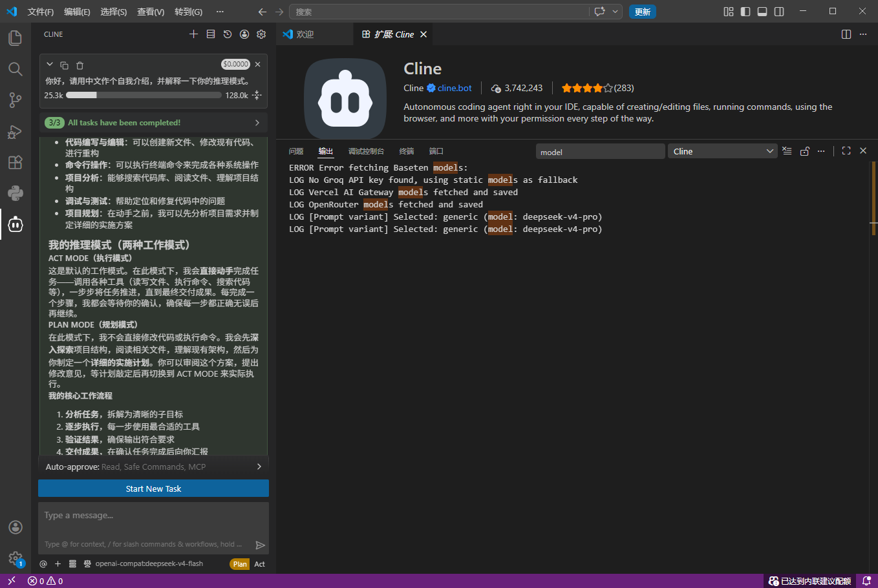Image resolution: width=878 pixels, height=588 pixels.
Task: Click the 更新 update button
Action: pos(643,12)
